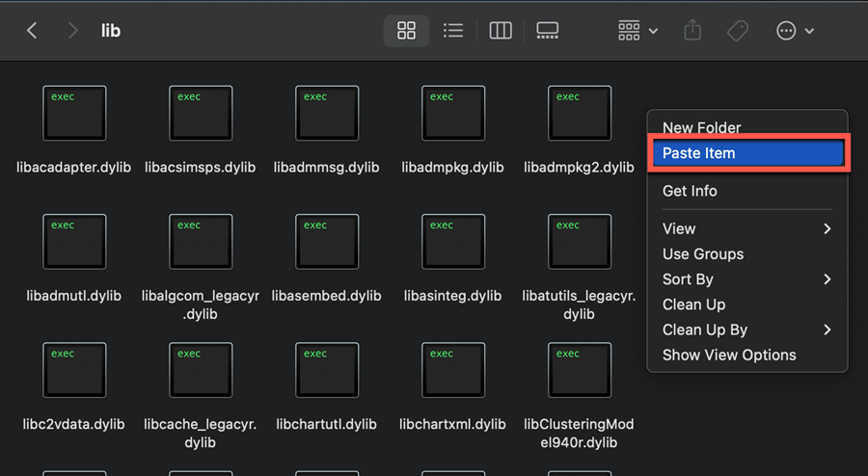The height and width of the screenshot is (476, 868).
Task: Select libasembed.dylib file icon
Action: tap(327, 242)
